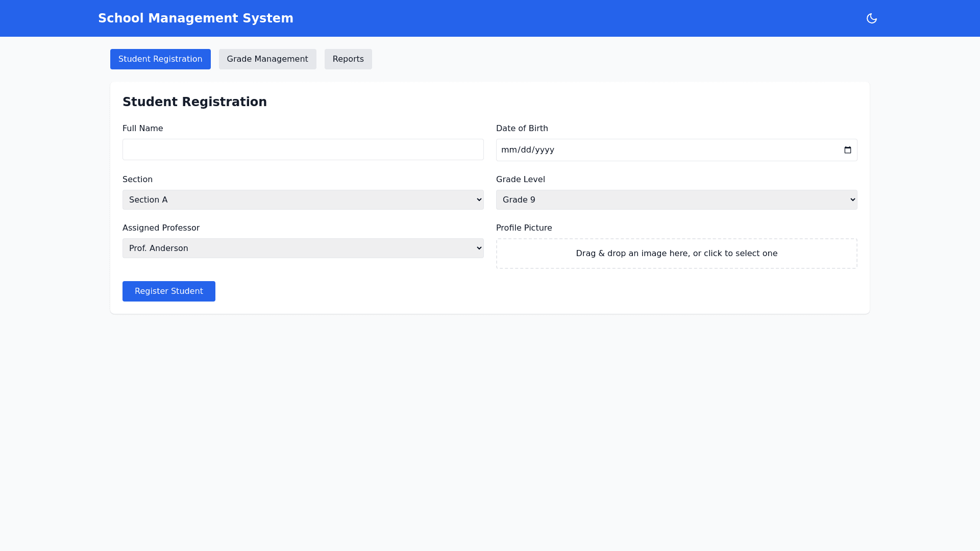Click the Register Student button
The width and height of the screenshot is (980, 551).
168,291
